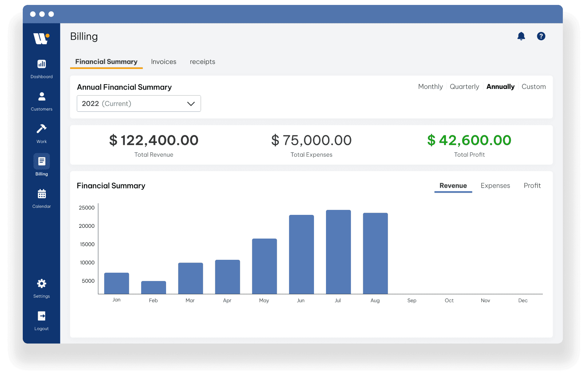Show Revenue chart tab
Viewport: 588px width, 378px height.
(x=453, y=186)
